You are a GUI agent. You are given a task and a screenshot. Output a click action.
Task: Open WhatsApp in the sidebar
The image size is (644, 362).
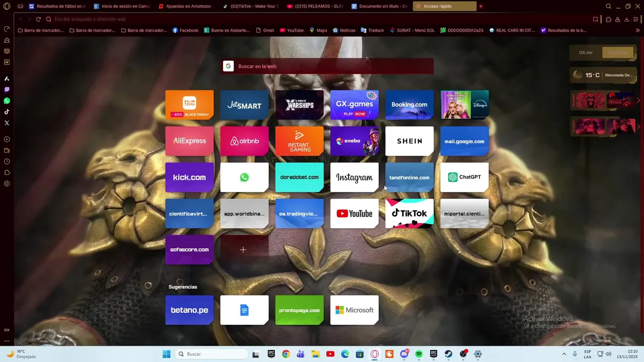(7, 101)
